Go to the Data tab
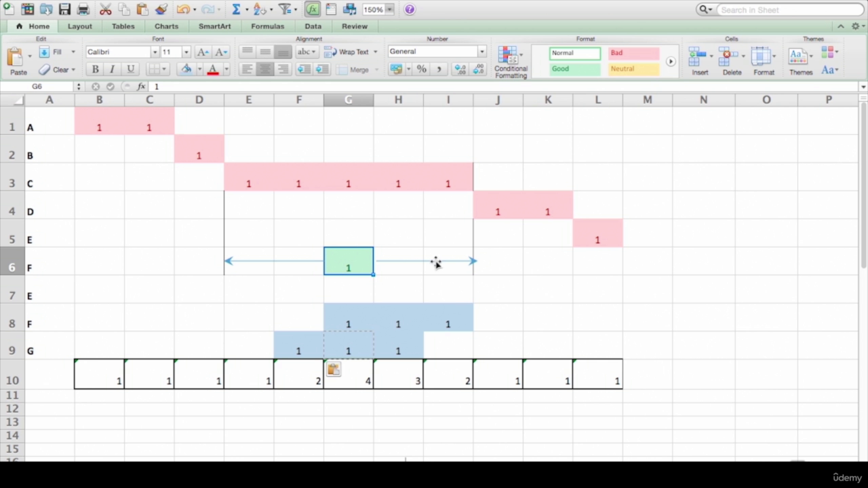The width and height of the screenshot is (868, 488). point(313,26)
